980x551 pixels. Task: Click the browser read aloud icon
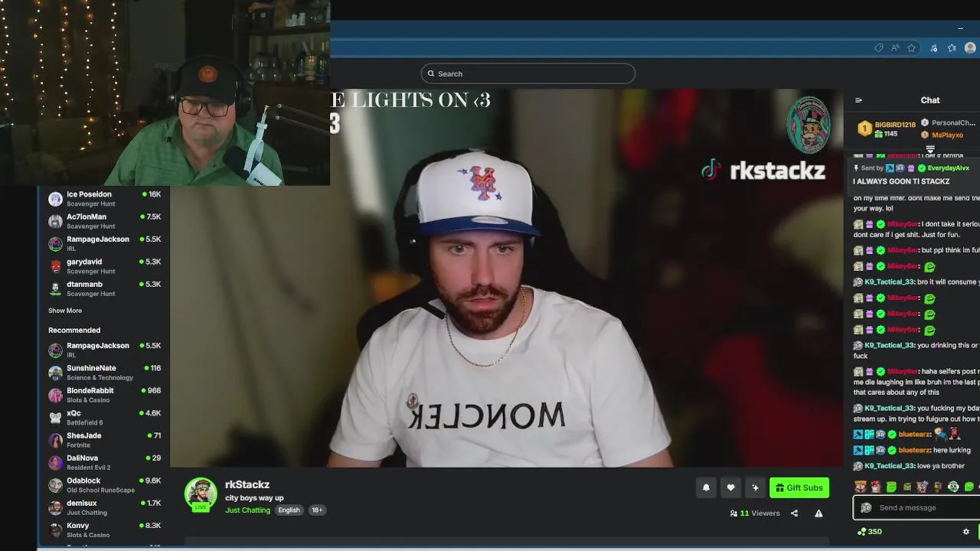tap(895, 48)
